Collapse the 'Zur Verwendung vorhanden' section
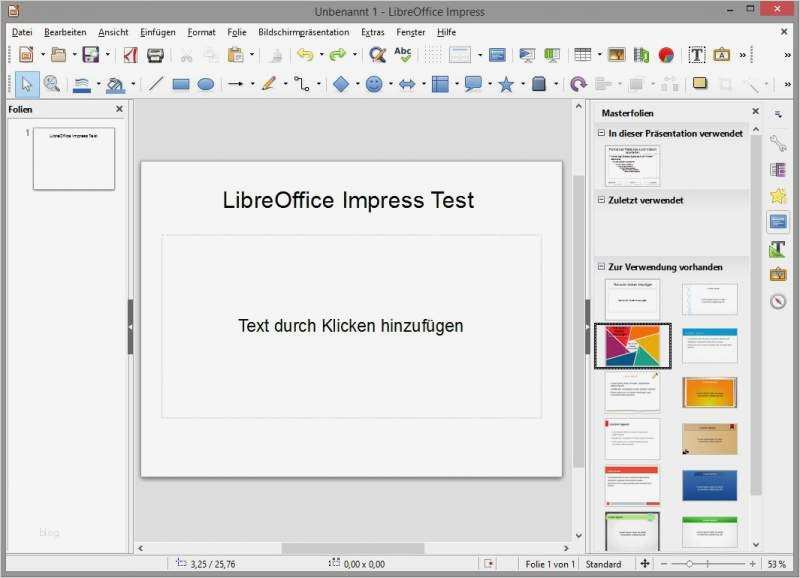The width and height of the screenshot is (800, 578). 602,267
